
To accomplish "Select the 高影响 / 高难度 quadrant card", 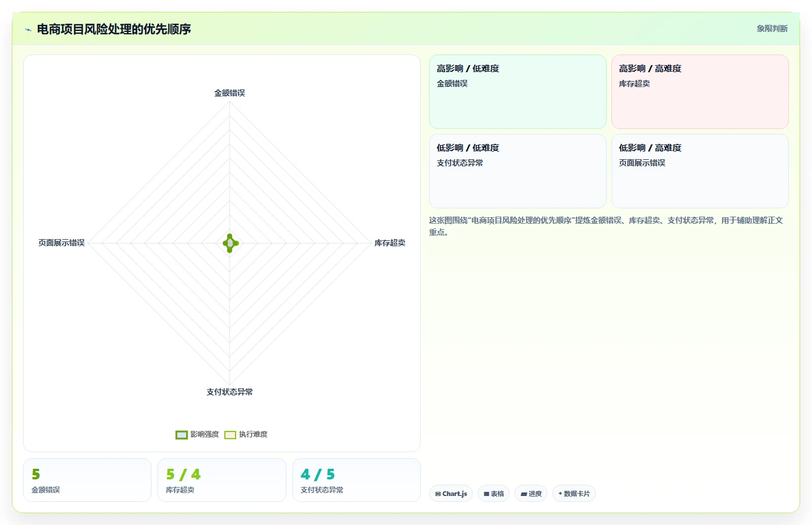I will 700,92.
